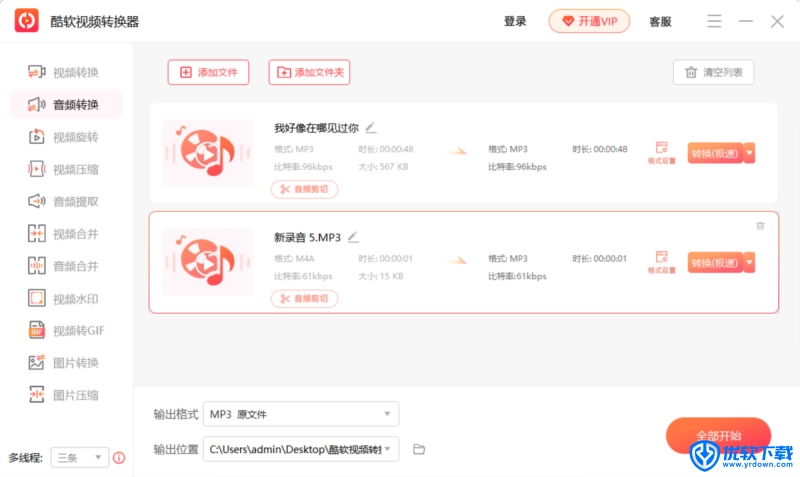Open the 视频压缩 video compress section
Viewport: 800px width, 477px height.
point(64,169)
